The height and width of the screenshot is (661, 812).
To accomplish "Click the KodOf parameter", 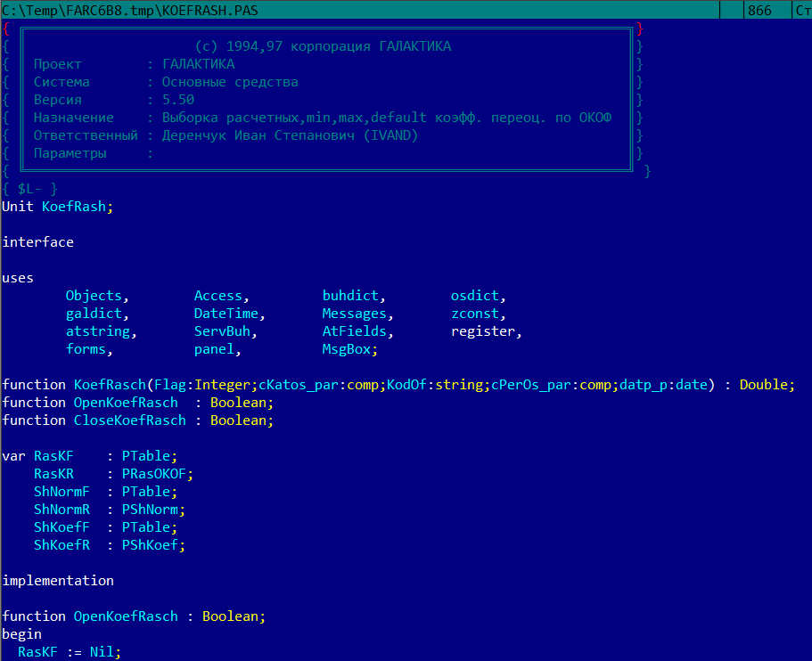I will [x=406, y=385].
